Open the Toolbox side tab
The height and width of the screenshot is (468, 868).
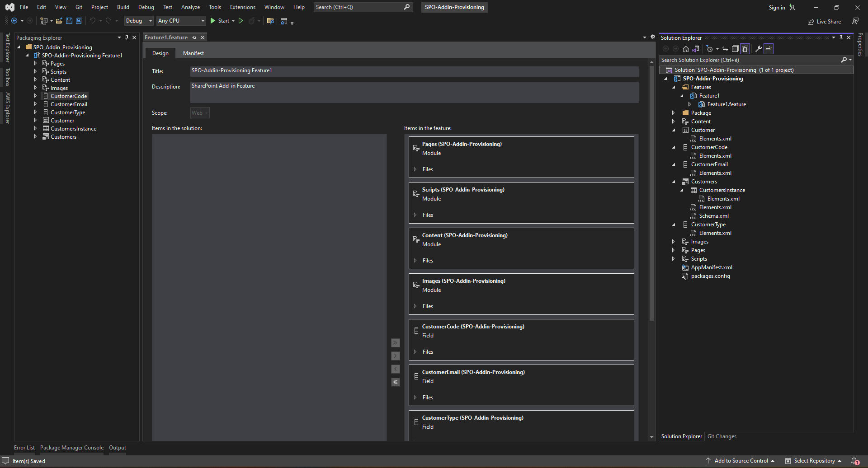point(7,77)
